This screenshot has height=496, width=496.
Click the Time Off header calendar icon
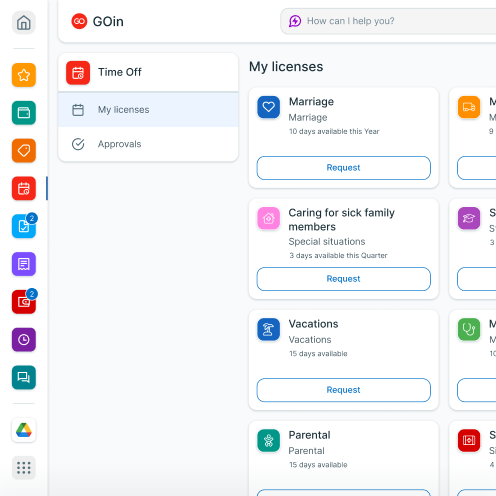(x=78, y=73)
